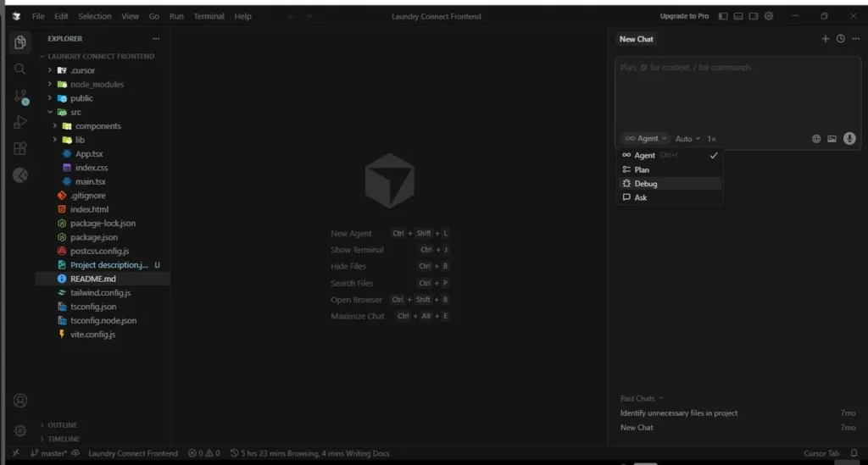The image size is (868, 465).
Task: Click the Explorer more actions ellipsis
Action: coord(156,39)
